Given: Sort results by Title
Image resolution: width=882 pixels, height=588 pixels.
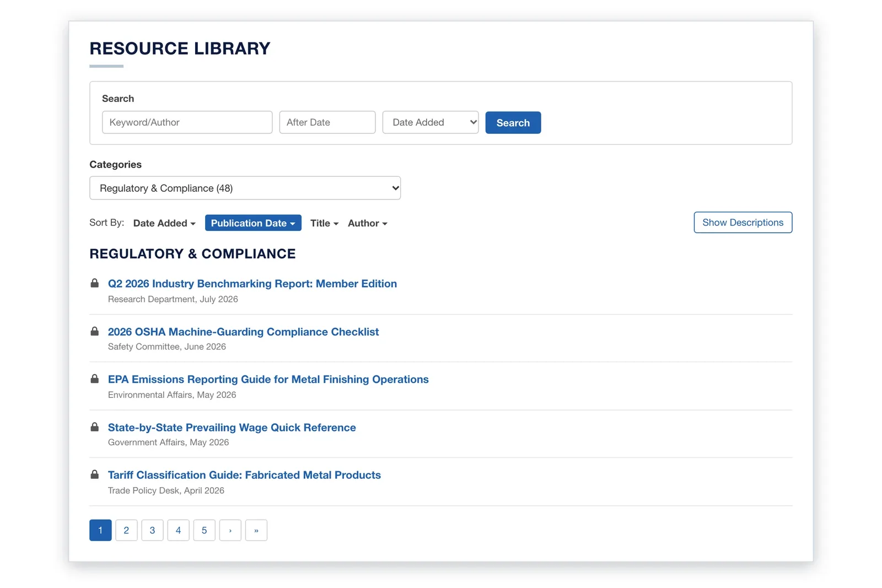Looking at the screenshot, I should [324, 223].
